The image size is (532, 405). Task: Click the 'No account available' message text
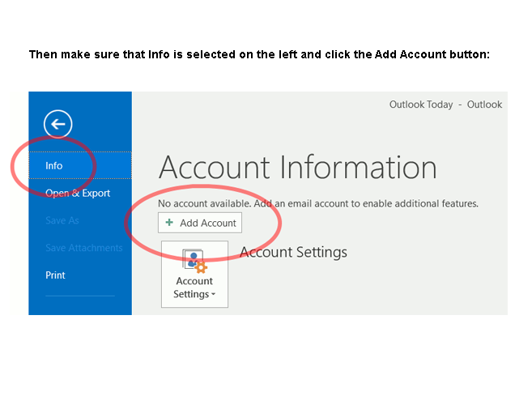pos(318,203)
